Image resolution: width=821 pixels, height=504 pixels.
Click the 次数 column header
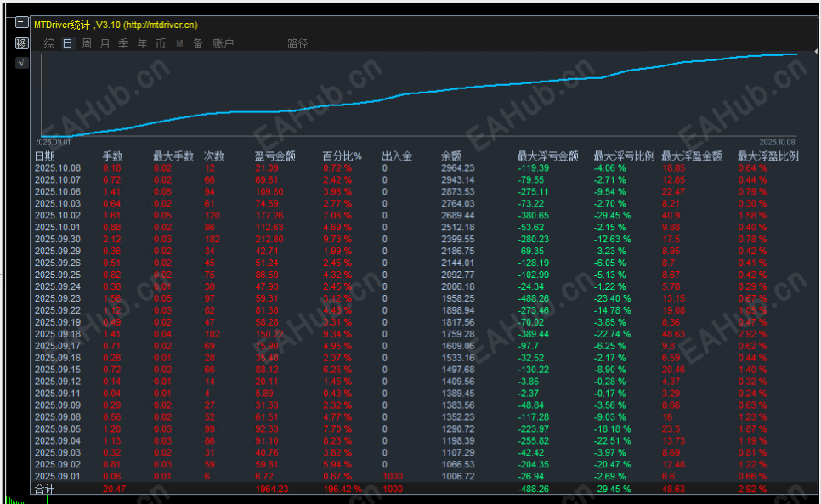tap(213, 156)
